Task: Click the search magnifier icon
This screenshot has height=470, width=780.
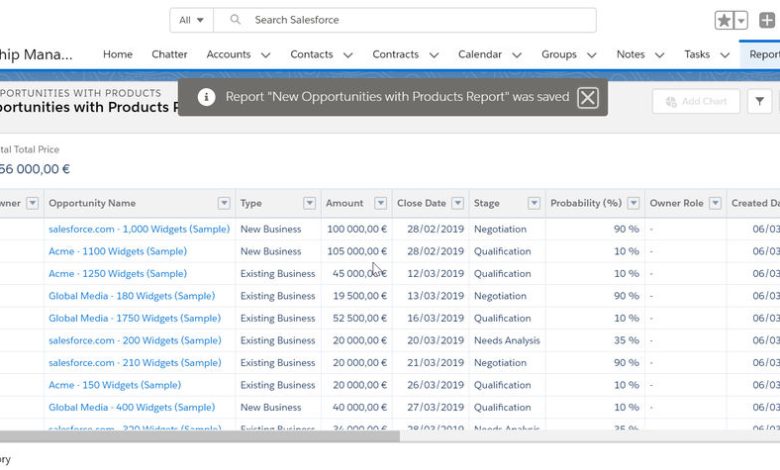Action: [x=235, y=19]
